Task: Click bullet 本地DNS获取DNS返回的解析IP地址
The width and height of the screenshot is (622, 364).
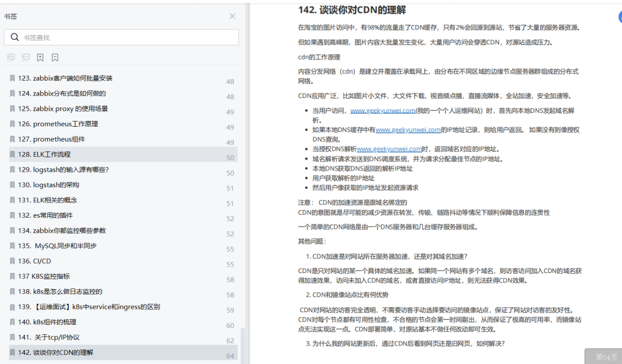Action: point(362,169)
